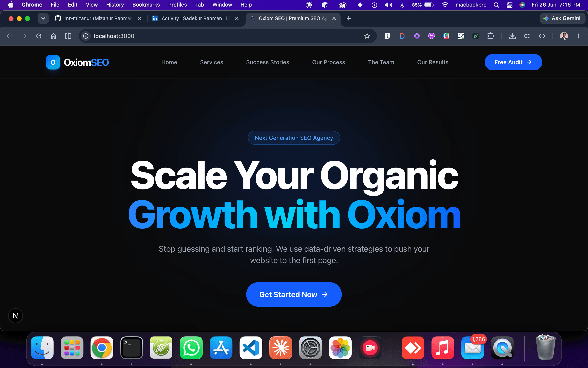Screen dimensions: 588x368
Task: Open The Team nav link
Action: click(381, 62)
